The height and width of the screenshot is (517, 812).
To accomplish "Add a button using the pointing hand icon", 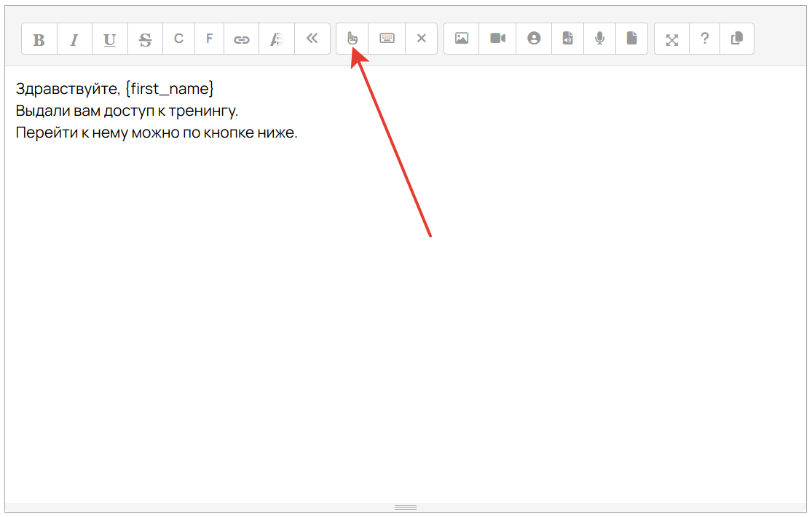I will click(352, 39).
